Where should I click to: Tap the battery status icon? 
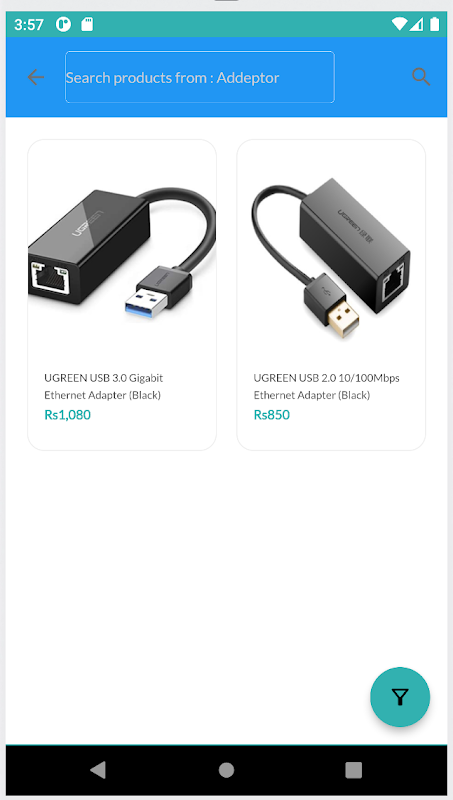click(435, 24)
